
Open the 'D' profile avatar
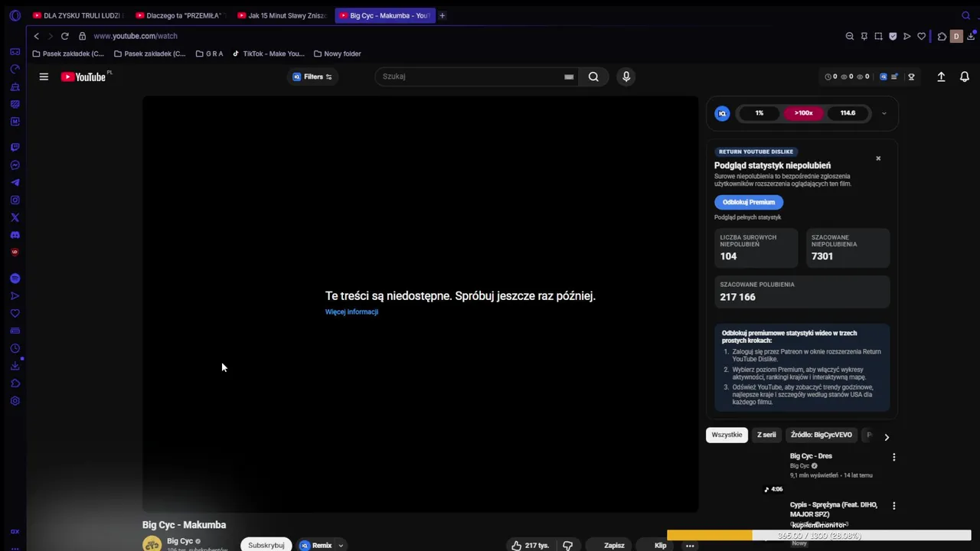pos(955,36)
